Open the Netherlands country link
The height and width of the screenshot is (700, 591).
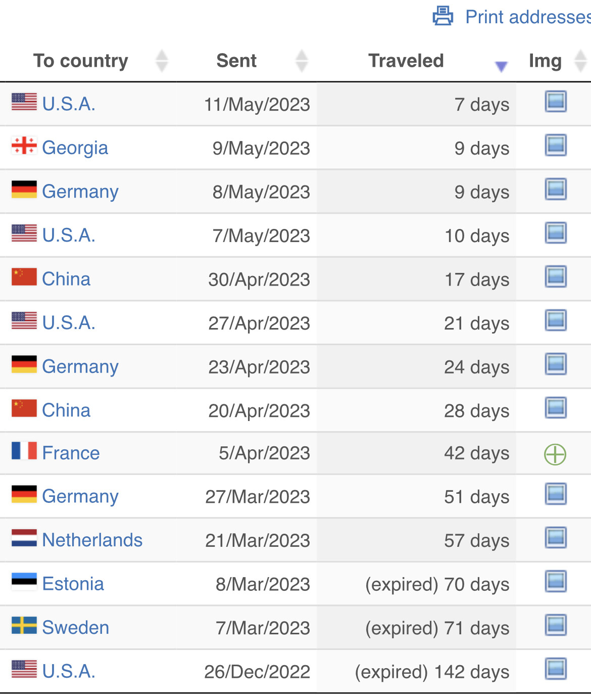(92, 540)
